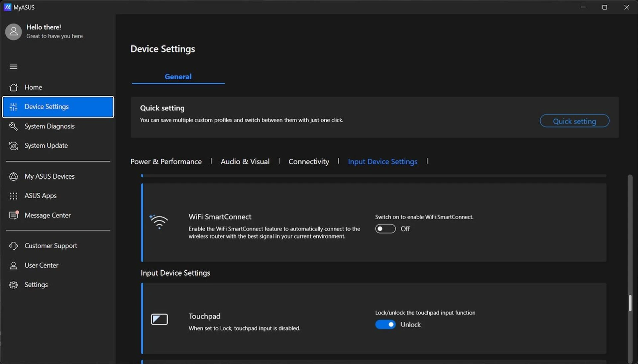Jump to Audio & Visual section
Viewport: 638px width, 364px height.
point(245,162)
